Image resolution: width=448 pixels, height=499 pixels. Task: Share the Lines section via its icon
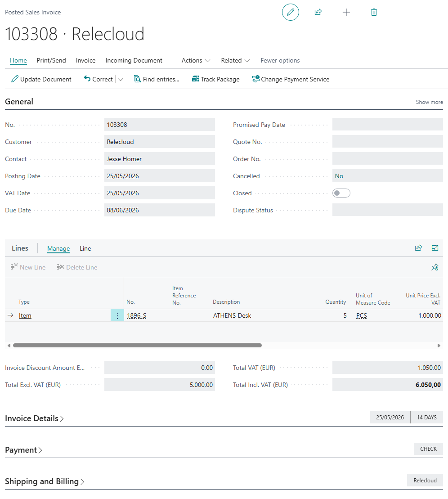coord(418,248)
